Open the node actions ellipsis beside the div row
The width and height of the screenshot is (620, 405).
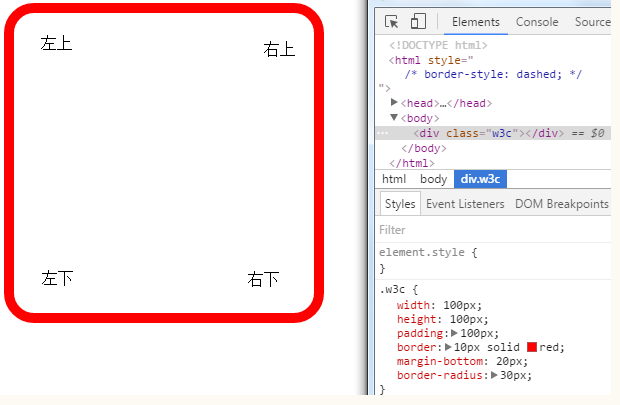click(382, 133)
